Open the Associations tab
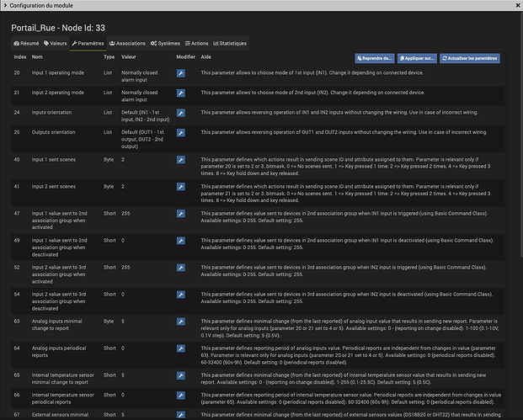 click(x=128, y=42)
